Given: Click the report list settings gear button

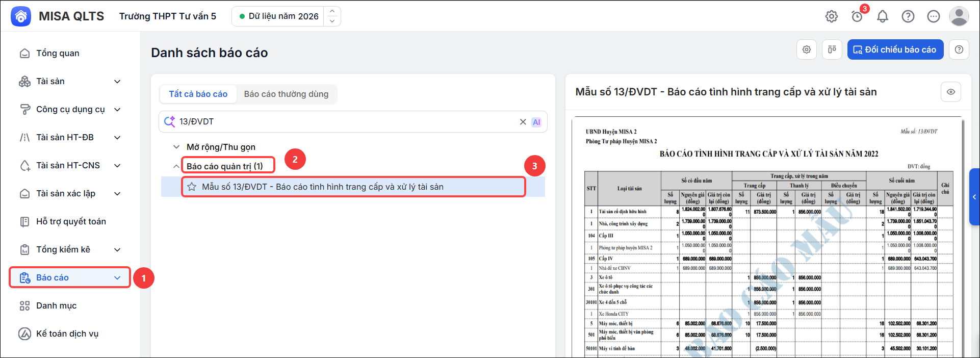Looking at the screenshot, I should (x=807, y=49).
